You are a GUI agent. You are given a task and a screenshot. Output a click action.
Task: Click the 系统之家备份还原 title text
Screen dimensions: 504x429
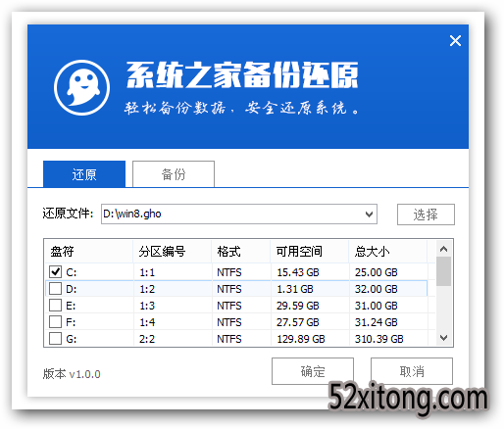(242, 74)
